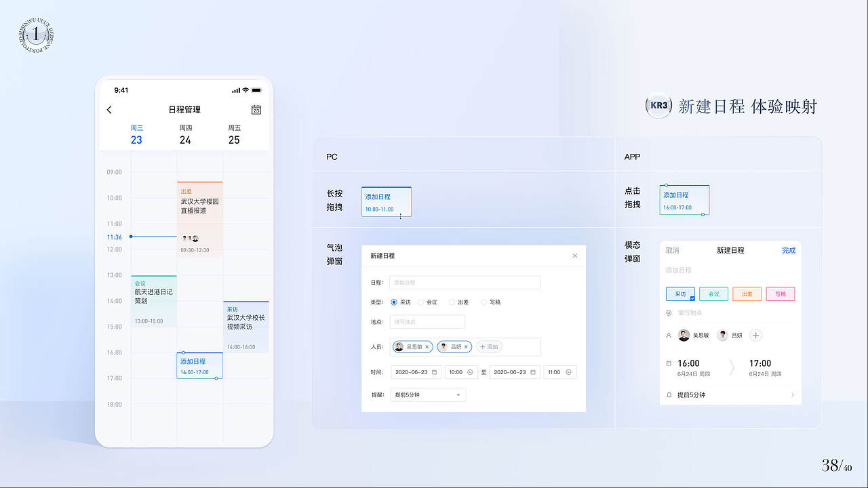Tap 吕妍 avatar in APP modal
The width and height of the screenshot is (868, 488).
(723, 335)
